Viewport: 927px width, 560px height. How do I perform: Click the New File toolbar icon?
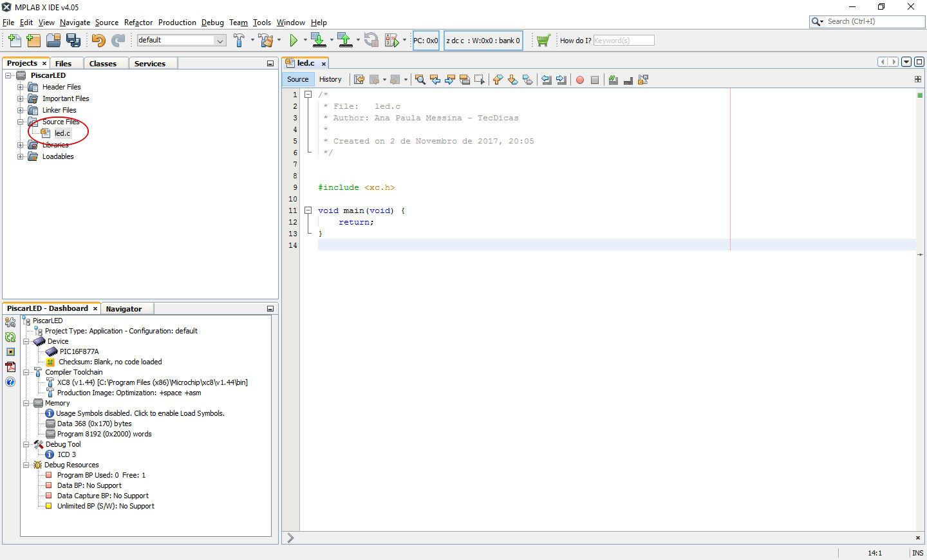[x=14, y=41]
